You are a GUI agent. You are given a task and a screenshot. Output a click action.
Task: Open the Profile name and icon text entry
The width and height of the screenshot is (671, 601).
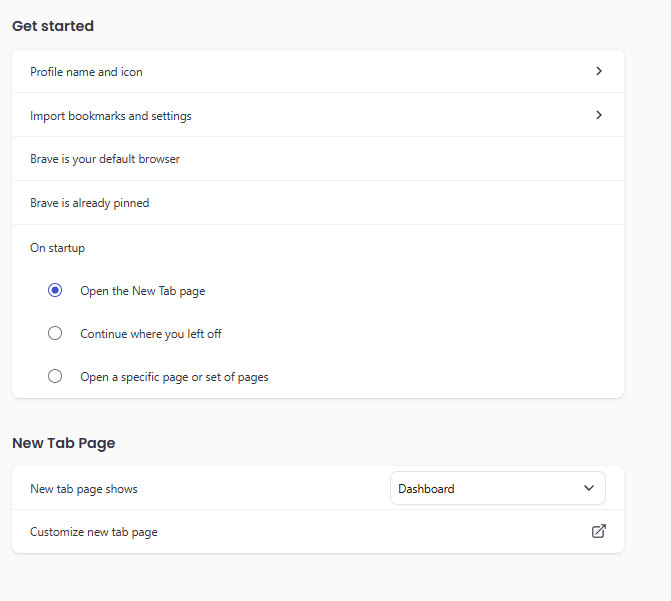86,72
